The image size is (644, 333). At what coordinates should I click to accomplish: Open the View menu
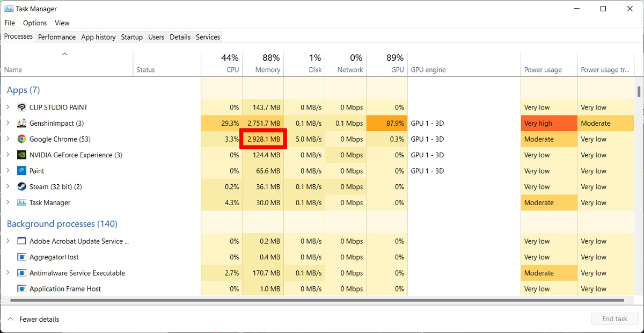coord(62,23)
